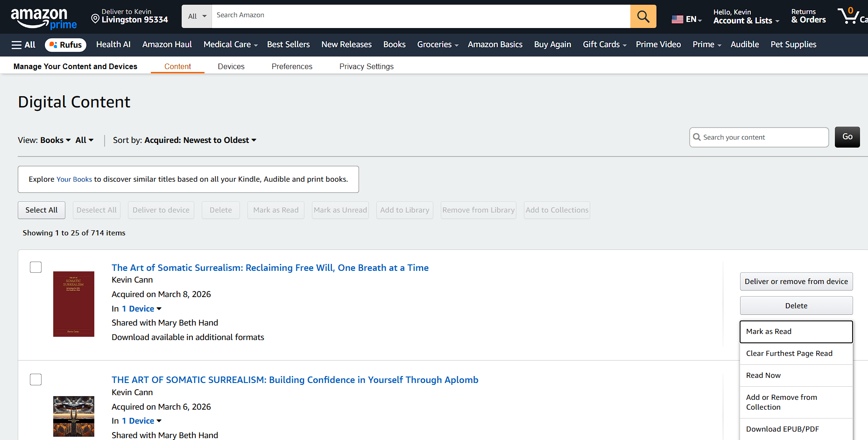Screen dimensions: 868x440
Task: Open the Audible link
Action: 745,44
